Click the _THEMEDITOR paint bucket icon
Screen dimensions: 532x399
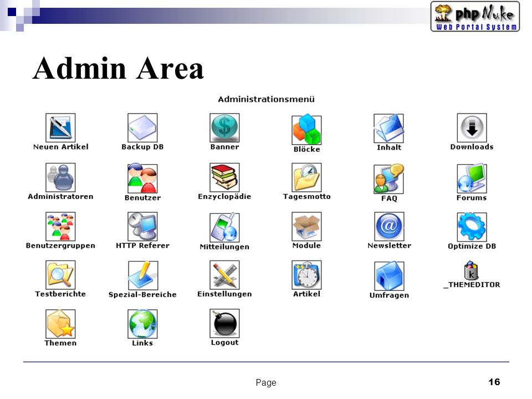click(x=471, y=270)
